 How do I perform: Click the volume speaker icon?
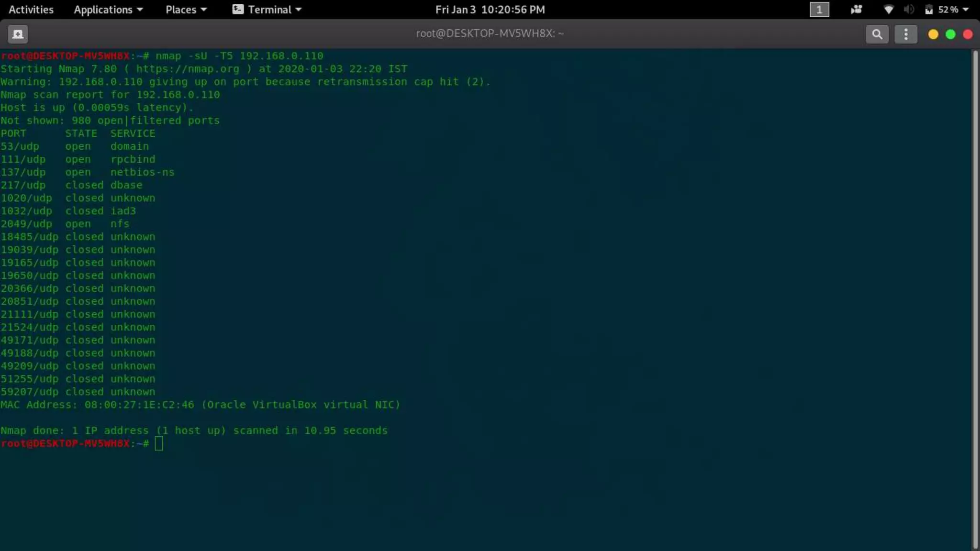point(909,10)
